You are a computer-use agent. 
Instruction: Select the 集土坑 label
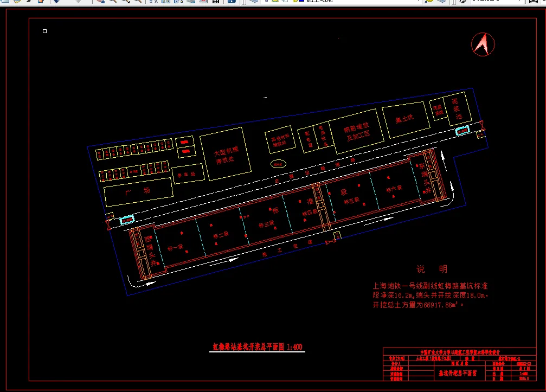click(404, 119)
